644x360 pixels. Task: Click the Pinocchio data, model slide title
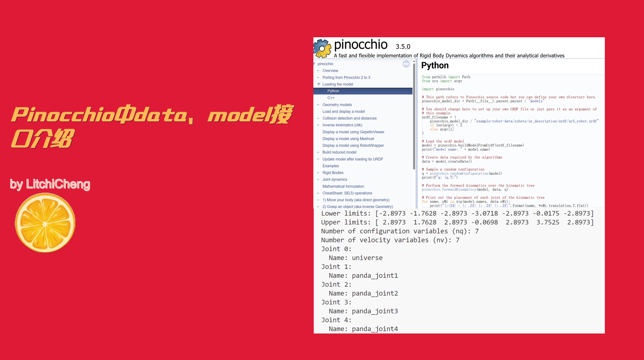point(152,127)
